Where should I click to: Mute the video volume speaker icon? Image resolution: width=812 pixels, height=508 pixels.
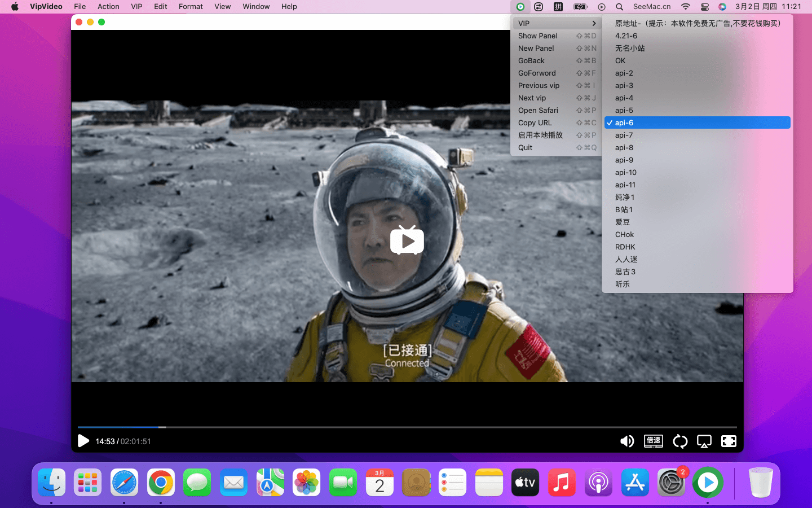click(627, 441)
